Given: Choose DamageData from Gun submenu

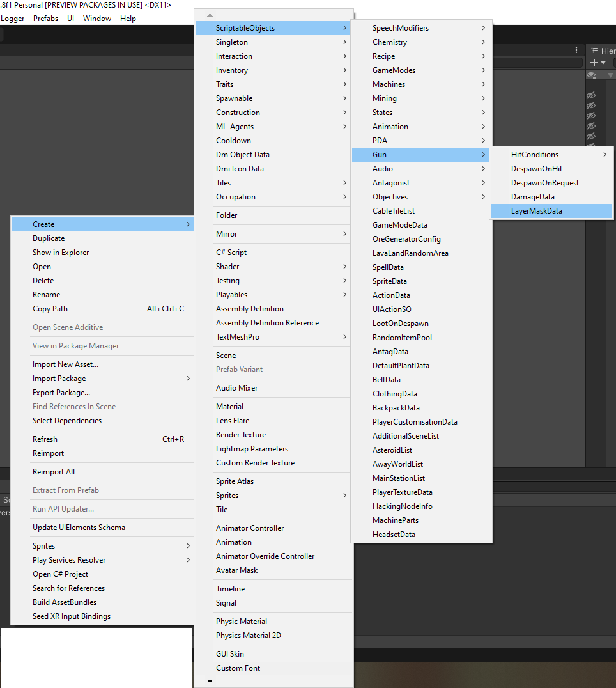Looking at the screenshot, I should [x=551, y=197].
